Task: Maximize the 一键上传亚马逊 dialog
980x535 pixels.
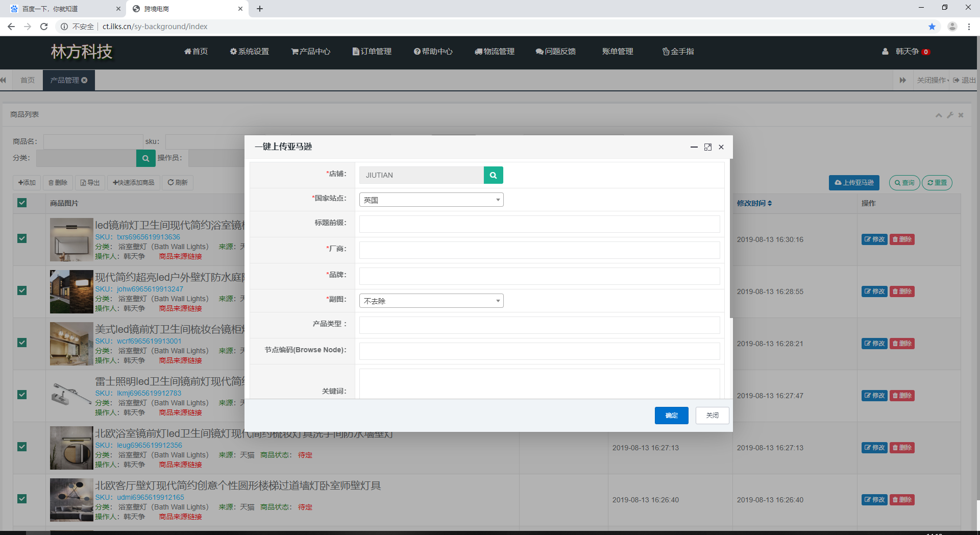Action: [x=708, y=147]
